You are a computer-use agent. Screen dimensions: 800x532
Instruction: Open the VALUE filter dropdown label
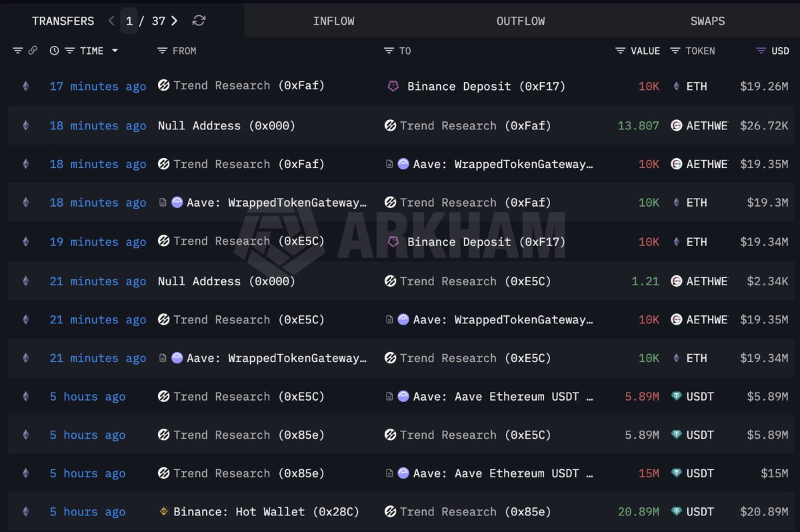(645, 51)
